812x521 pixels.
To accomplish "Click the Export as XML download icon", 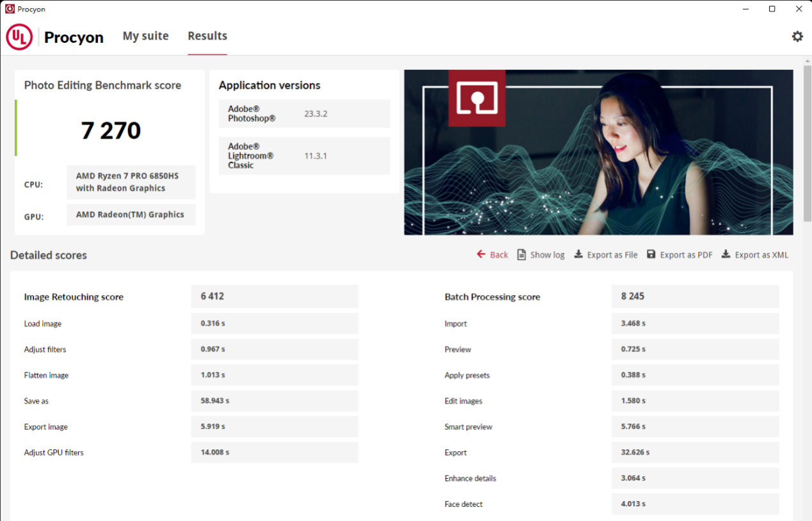I will tap(726, 254).
